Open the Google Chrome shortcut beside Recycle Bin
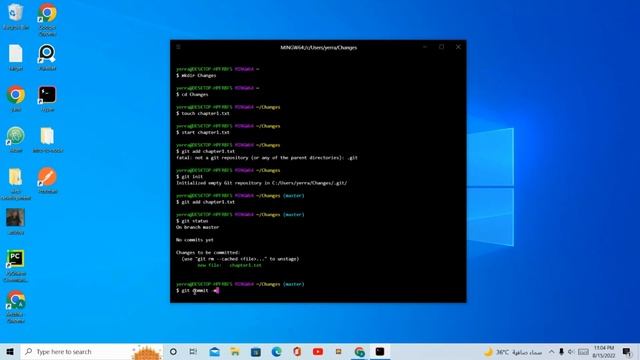The image size is (640, 360). click(47, 18)
